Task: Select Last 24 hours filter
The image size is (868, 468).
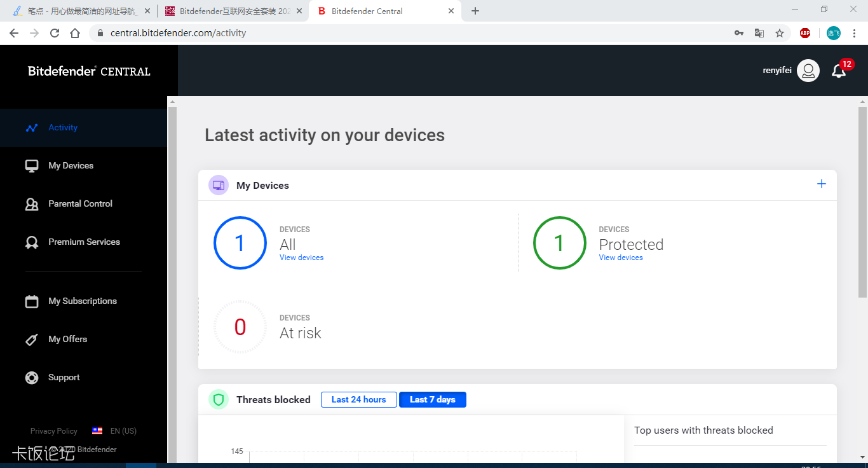Action: click(359, 399)
